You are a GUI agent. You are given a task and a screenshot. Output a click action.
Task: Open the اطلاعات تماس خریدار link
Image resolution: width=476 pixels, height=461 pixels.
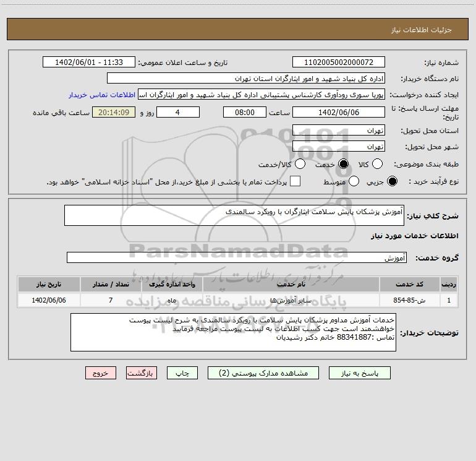point(102,95)
